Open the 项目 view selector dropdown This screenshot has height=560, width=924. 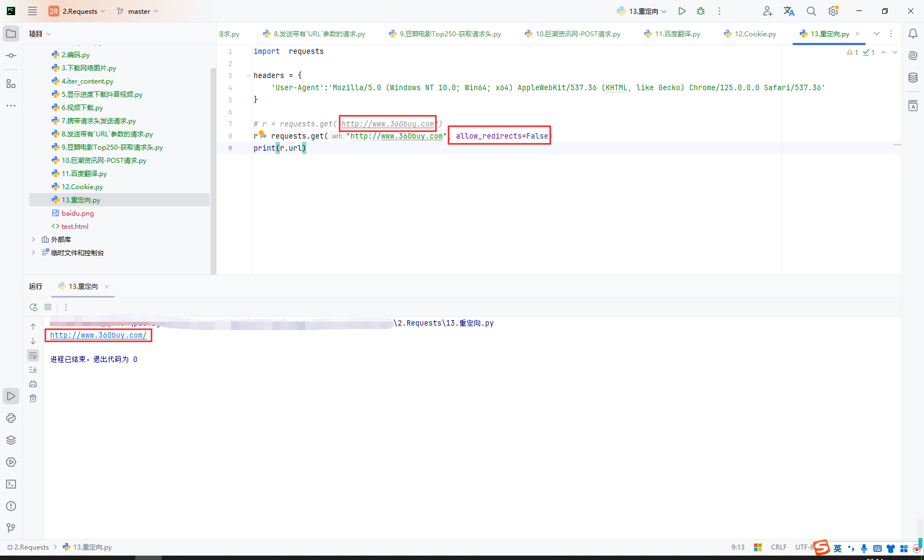pyautogui.click(x=40, y=34)
